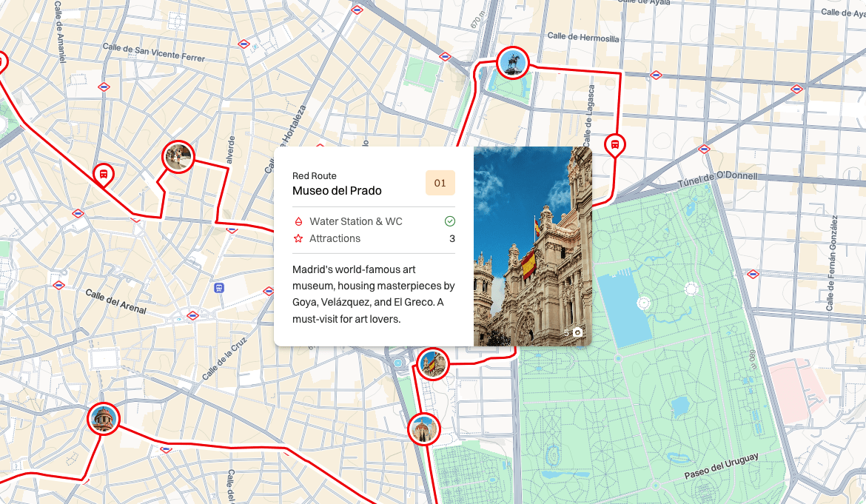
Task: Click the Calle de San Vicente Ferrer label
Action: click(x=153, y=53)
